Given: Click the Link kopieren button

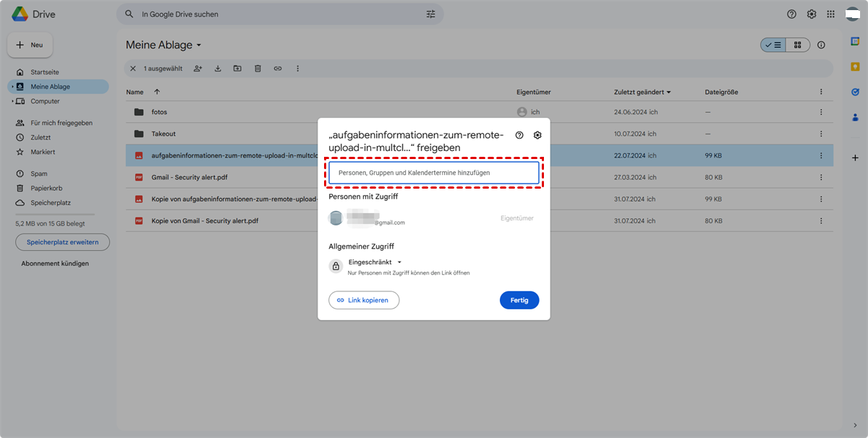Looking at the screenshot, I should 364,300.
